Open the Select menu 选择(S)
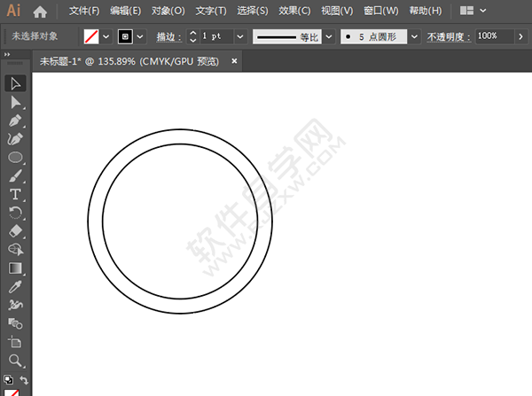Screen dimensions: 532x396 tap(253, 11)
